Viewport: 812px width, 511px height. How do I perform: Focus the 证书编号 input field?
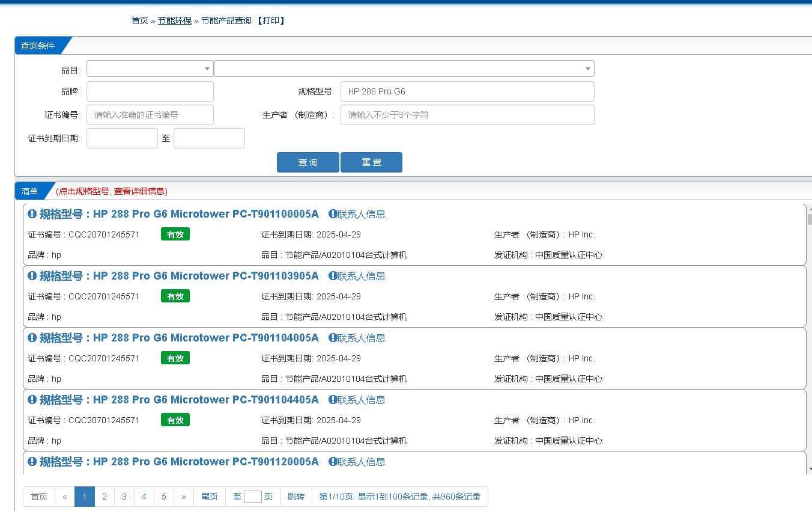pos(150,115)
